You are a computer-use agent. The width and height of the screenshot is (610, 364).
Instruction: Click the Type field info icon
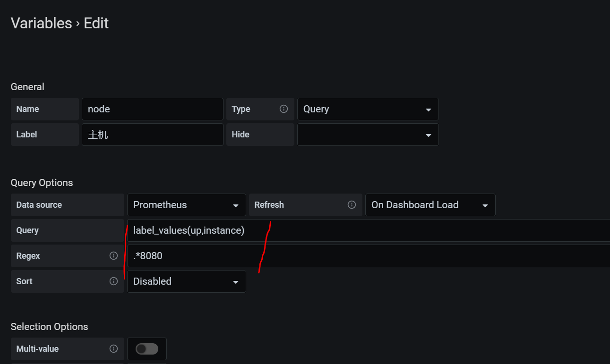click(x=284, y=109)
